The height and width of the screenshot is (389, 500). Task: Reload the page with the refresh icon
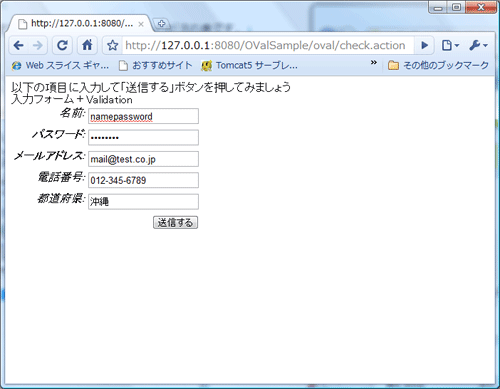[62, 45]
